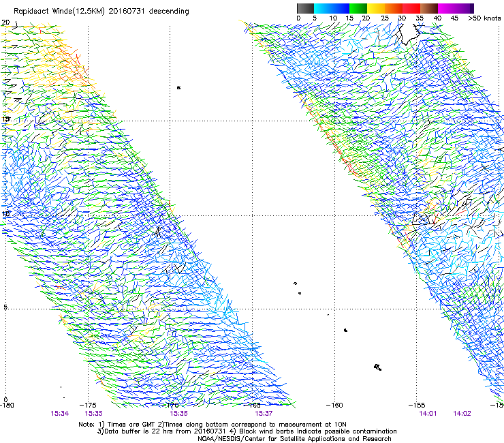Click the Rapidscat Winds(12.5KM) title text
This screenshot has height=443, width=504.
(101, 12)
